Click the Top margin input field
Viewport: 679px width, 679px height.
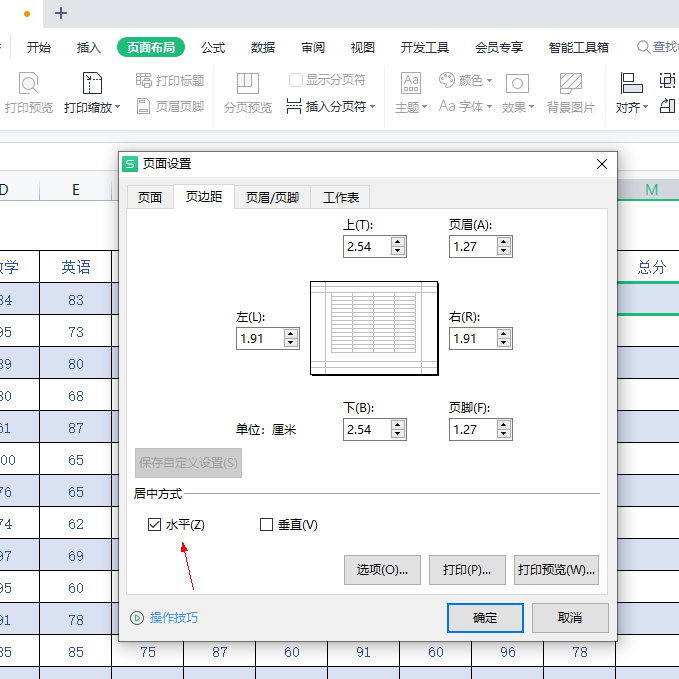367,247
